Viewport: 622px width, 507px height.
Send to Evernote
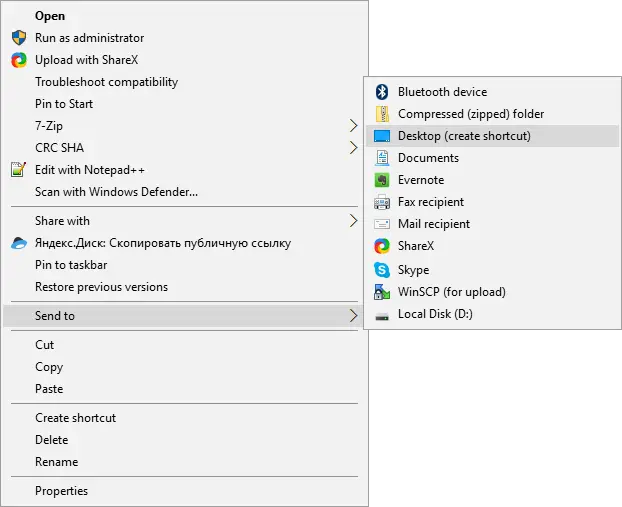point(492,180)
